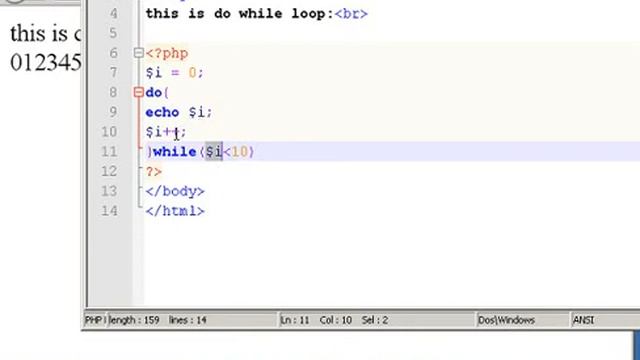This screenshot has width=640, height=360.
Task: Click line number 6 in the margin
Action: coord(113,53)
